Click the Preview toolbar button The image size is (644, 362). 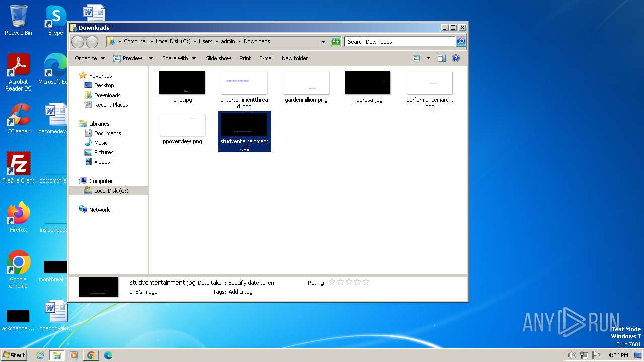pyautogui.click(x=128, y=58)
